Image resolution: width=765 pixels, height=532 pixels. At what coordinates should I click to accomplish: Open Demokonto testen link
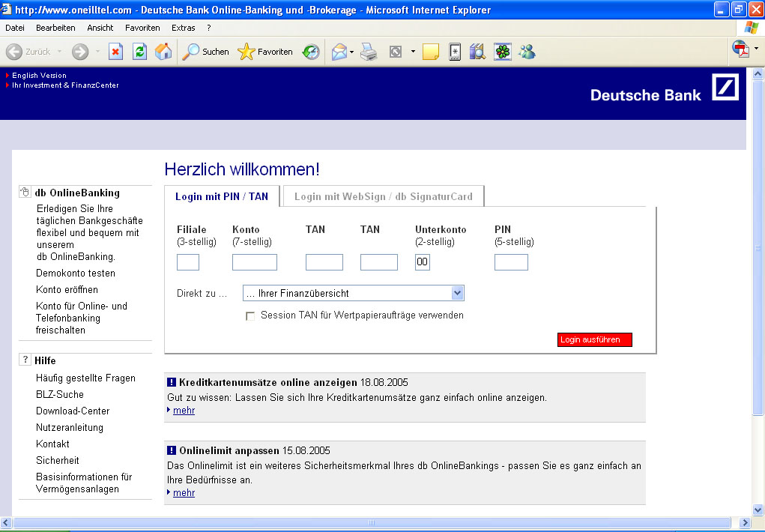pos(76,273)
